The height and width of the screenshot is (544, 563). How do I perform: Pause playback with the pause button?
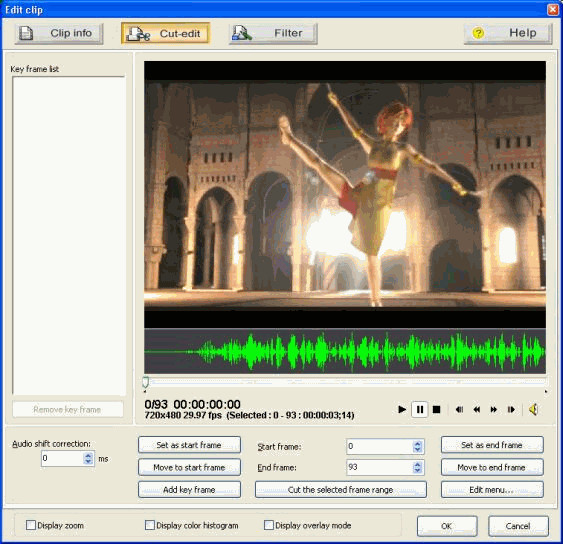click(x=419, y=409)
